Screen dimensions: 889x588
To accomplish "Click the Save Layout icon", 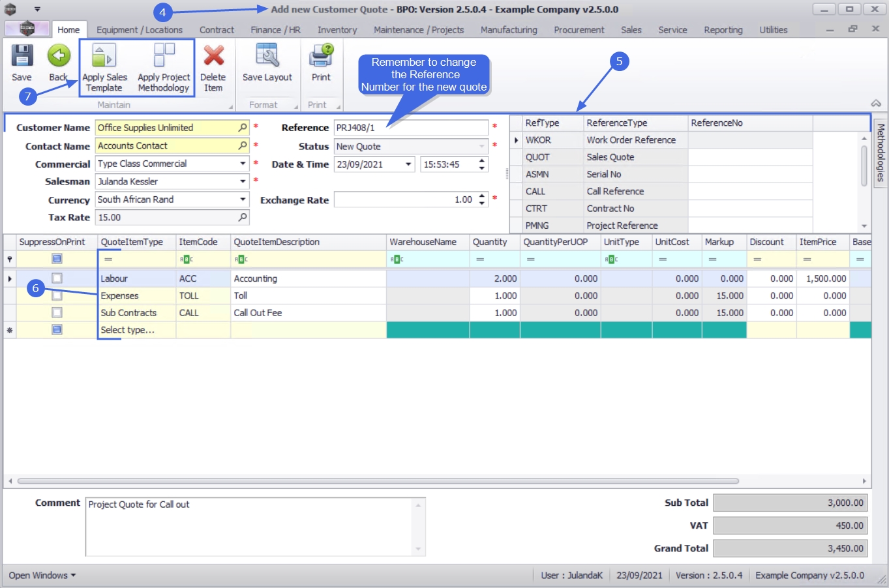I will pos(267,57).
